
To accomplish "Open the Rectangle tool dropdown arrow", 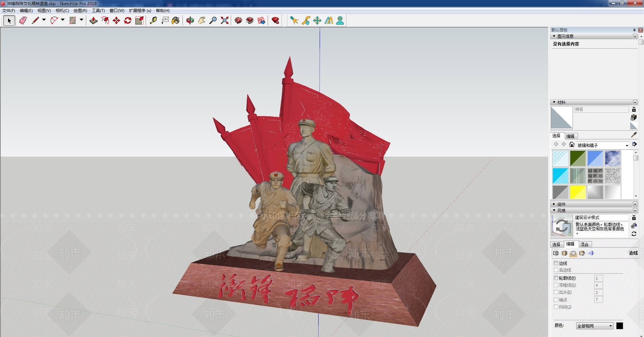I will coord(81,20).
